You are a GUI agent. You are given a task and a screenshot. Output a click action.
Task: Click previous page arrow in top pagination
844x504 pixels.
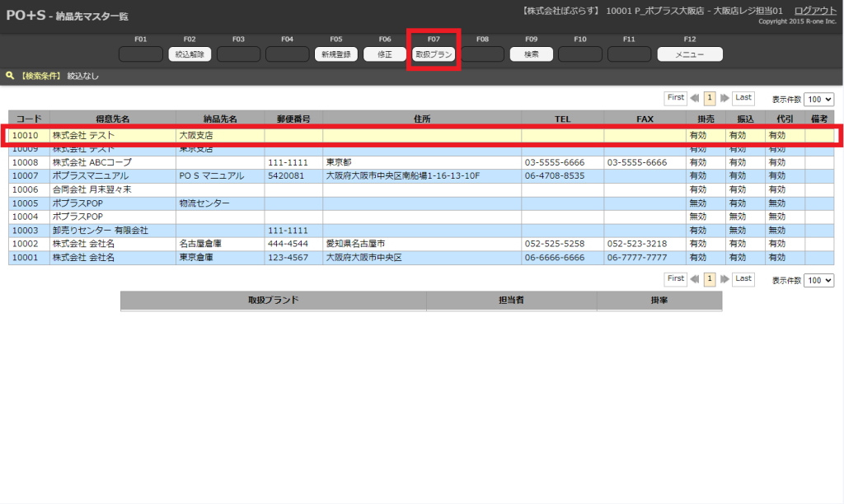pyautogui.click(x=695, y=98)
